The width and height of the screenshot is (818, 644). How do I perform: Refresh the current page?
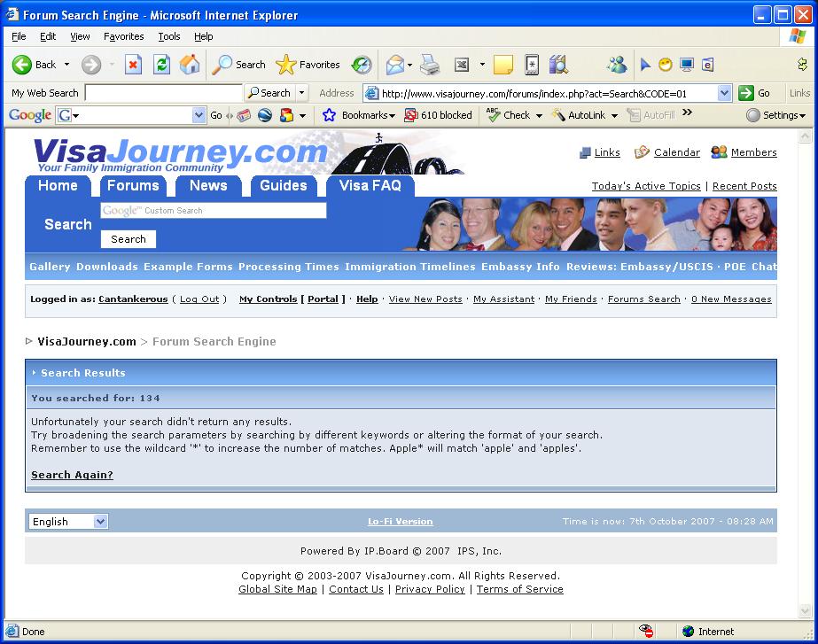(x=161, y=65)
